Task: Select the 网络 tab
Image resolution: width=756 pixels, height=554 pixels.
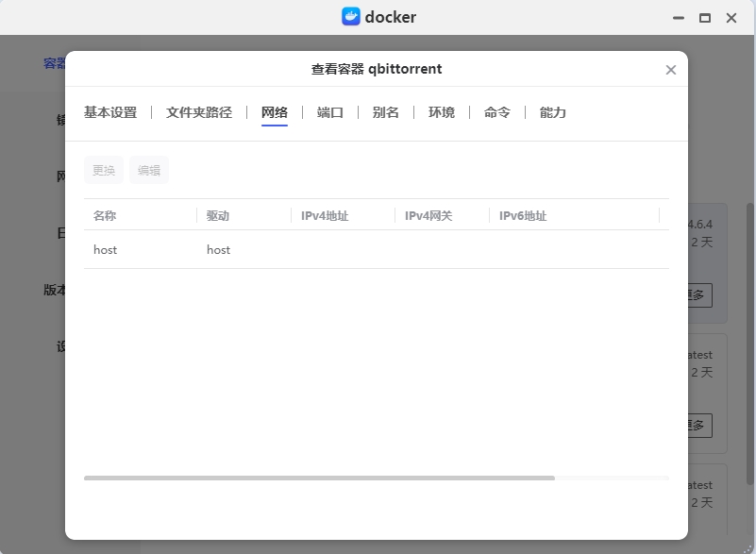Action: [x=275, y=112]
